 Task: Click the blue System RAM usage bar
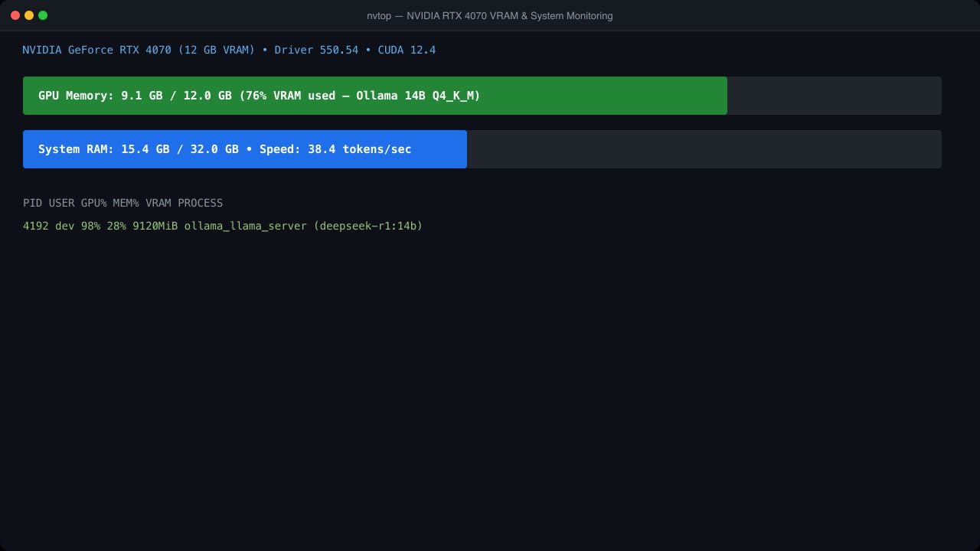pos(245,149)
